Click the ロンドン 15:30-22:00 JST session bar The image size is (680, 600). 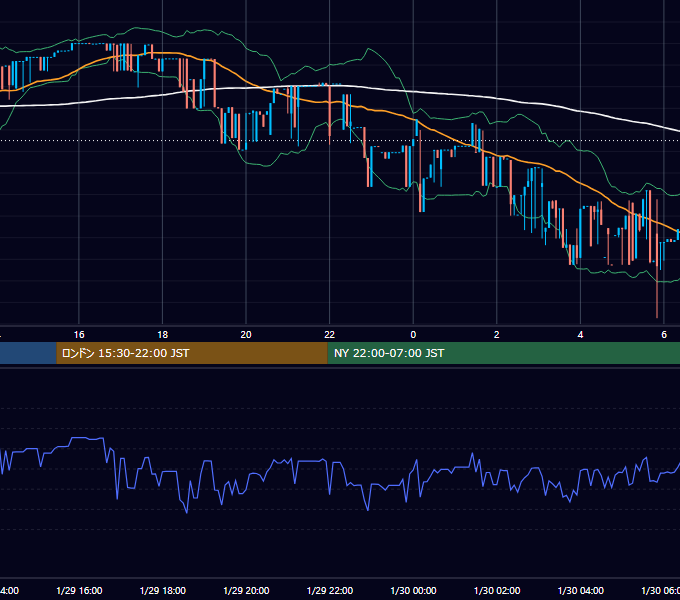[192, 353]
